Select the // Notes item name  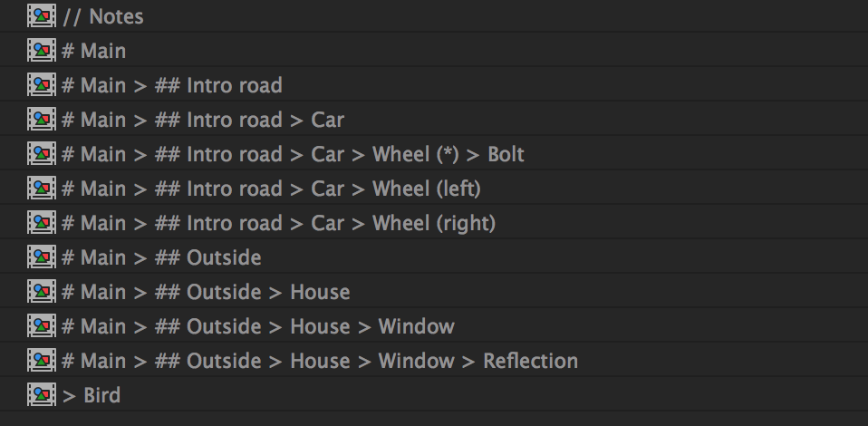[103, 16]
